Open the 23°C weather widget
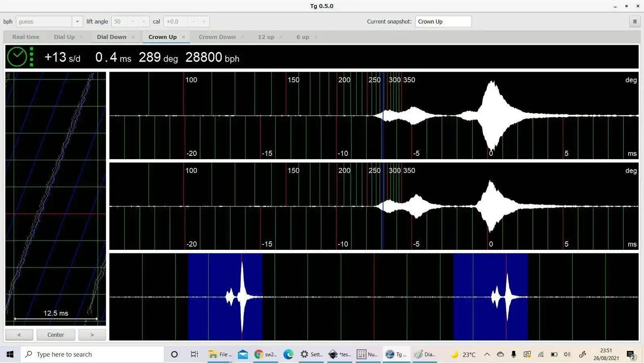Viewport: 644px width, 363px height. [463, 355]
